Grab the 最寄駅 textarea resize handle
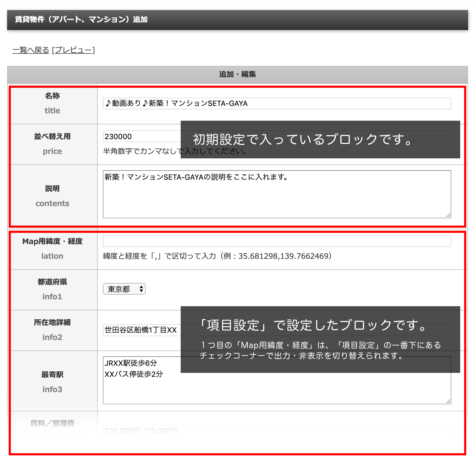Viewport: 476px width, 458px height. pyautogui.click(x=448, y=401)
